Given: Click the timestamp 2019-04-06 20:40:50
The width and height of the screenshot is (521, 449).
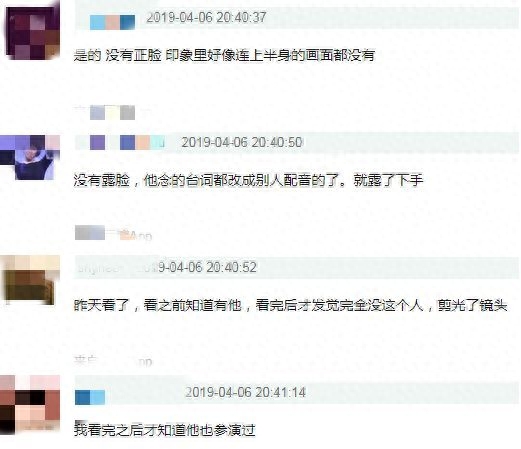Looking at the screenshot, I should [x=242, y=142].
